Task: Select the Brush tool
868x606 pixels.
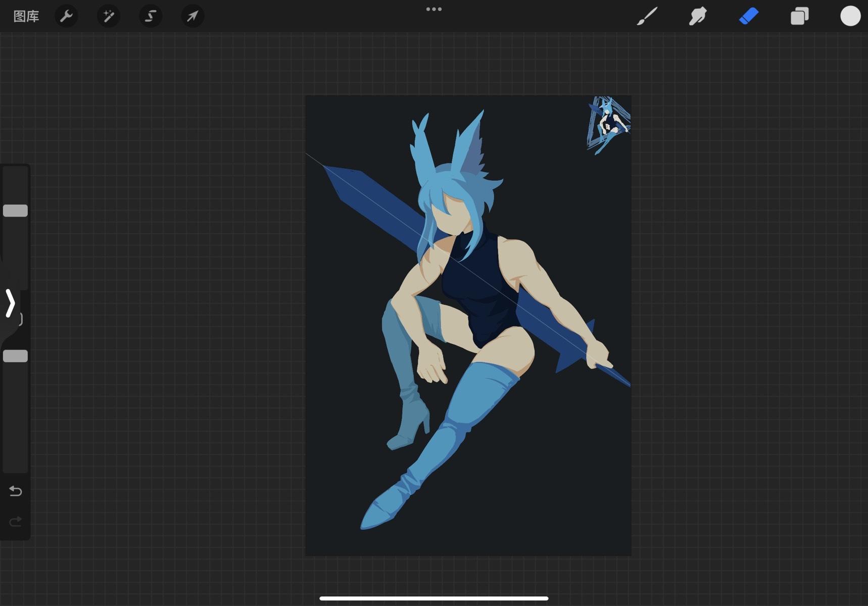Action: 647,16
